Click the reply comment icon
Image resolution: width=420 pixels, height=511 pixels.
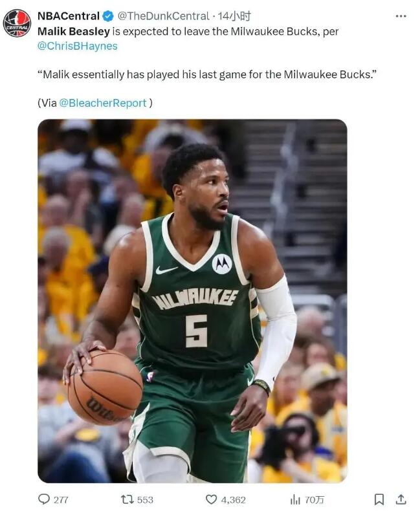(44, 499)
